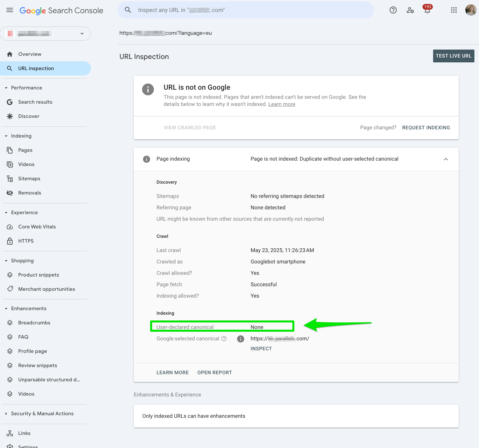Image resolution: width=479 pixels, height=448 pixels.
Task: Click the Search results Google G icon
Action: [10, 102]
